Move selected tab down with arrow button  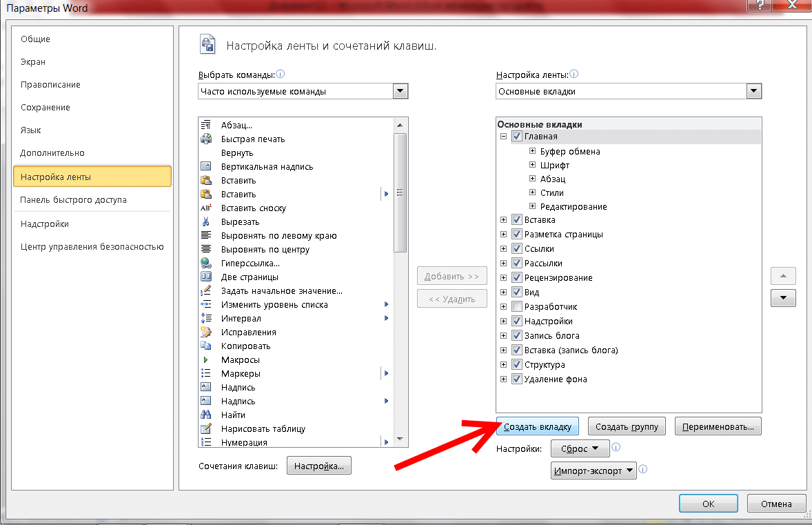[783, 298]
